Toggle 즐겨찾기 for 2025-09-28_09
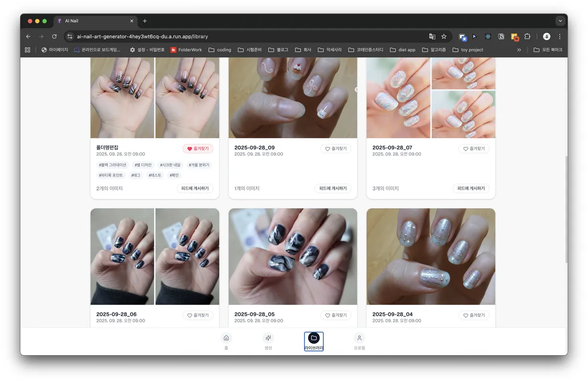This screenshot has width=588, height=382. click(x=336, y=148)
